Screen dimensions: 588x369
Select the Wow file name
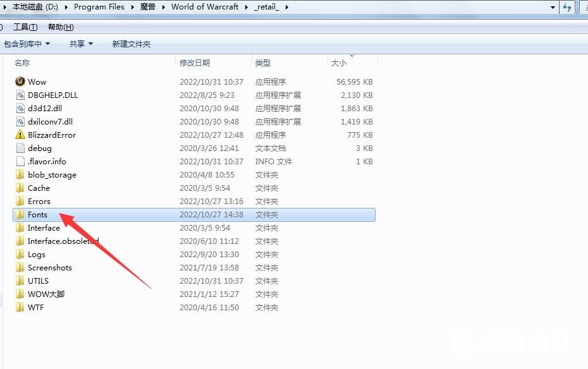click(37, 82)
